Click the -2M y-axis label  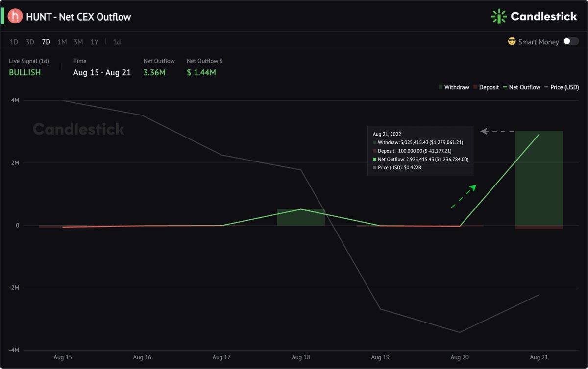(x=14, y=288)
